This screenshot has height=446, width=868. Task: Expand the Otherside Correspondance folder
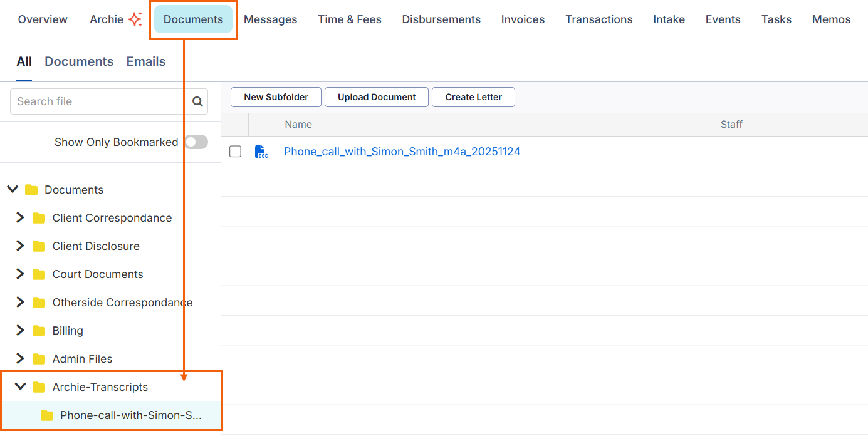[x=20, y=303]
